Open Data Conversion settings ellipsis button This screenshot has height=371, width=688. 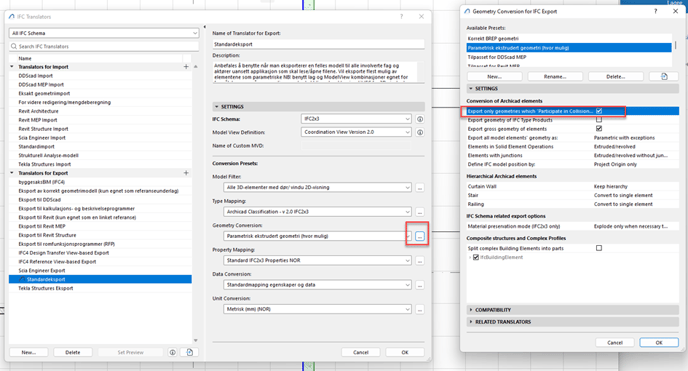[420, 285]
